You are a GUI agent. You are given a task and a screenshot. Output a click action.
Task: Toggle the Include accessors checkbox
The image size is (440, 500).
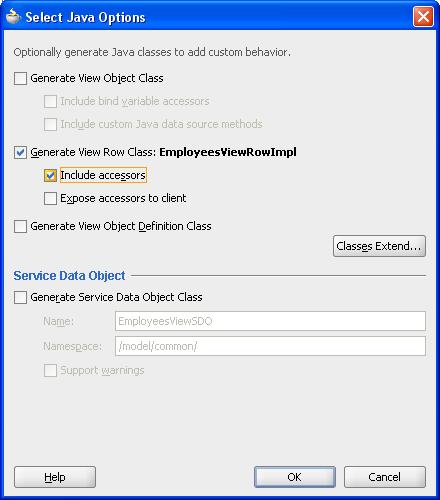[x=50, y=175]
